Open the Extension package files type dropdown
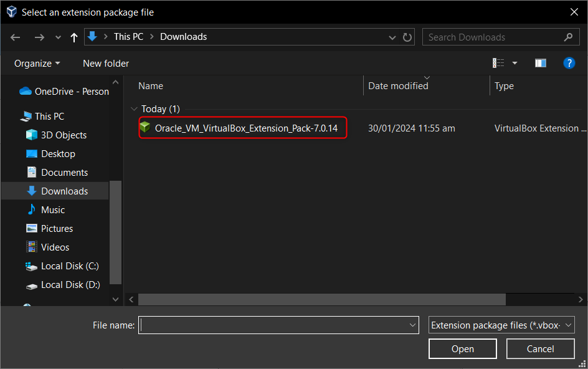588x369 pixels. [501, 325]
